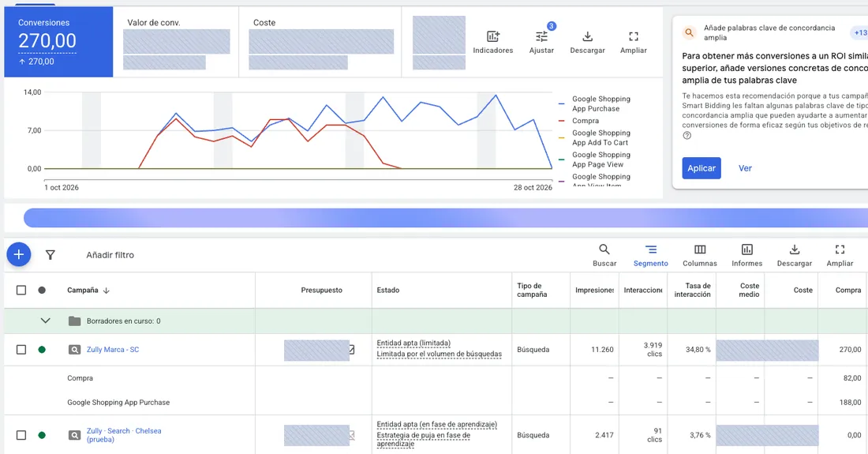Image resolution: width=868 pixels, height=454 pixels.
Task: Click the Ver recommendation link
Action: tap(745, 168)
